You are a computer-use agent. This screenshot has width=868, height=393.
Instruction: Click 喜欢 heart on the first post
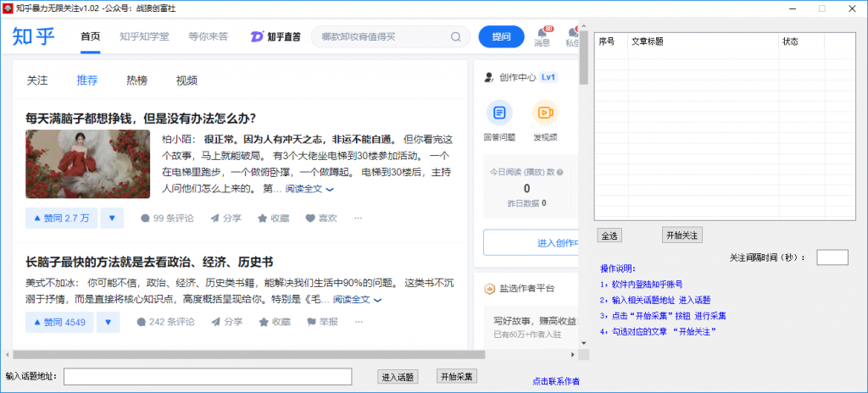[321, 218]
